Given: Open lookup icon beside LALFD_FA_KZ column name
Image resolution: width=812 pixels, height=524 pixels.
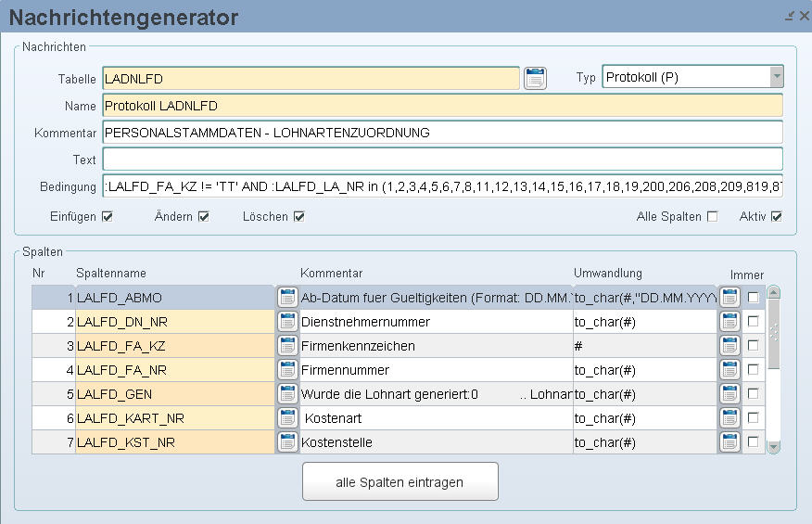Looking at the screenshot, I should pos(287,345).
